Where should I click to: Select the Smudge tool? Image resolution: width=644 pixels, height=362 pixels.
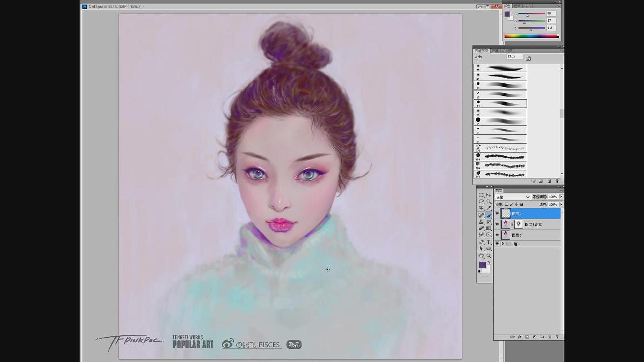pos(481,235)
